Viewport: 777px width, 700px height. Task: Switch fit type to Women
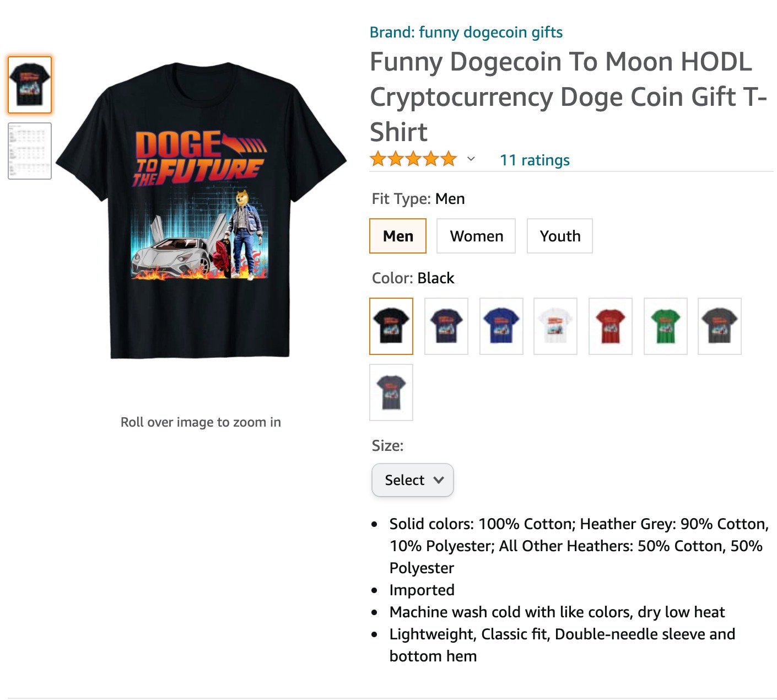[476, 236]
